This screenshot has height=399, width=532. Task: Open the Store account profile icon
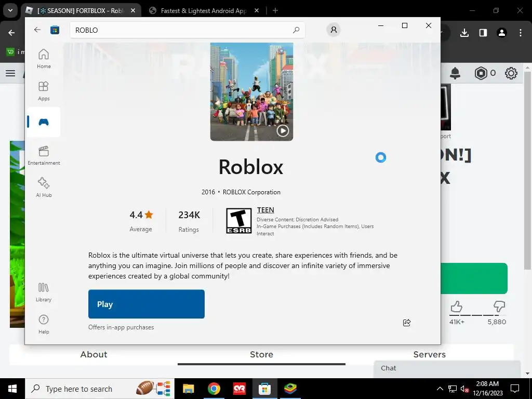click(x=334, y=30)
